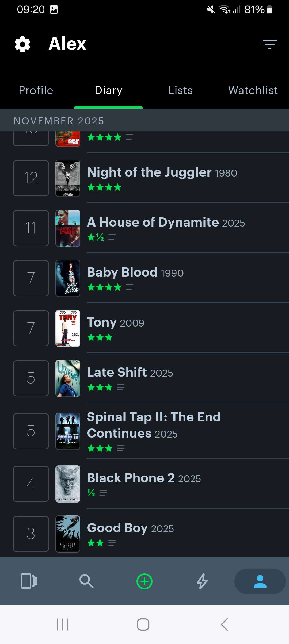This screenshot has height=644, width=289.
Task: Open the films feed icon in bottom bar
Action: (29, 581)
